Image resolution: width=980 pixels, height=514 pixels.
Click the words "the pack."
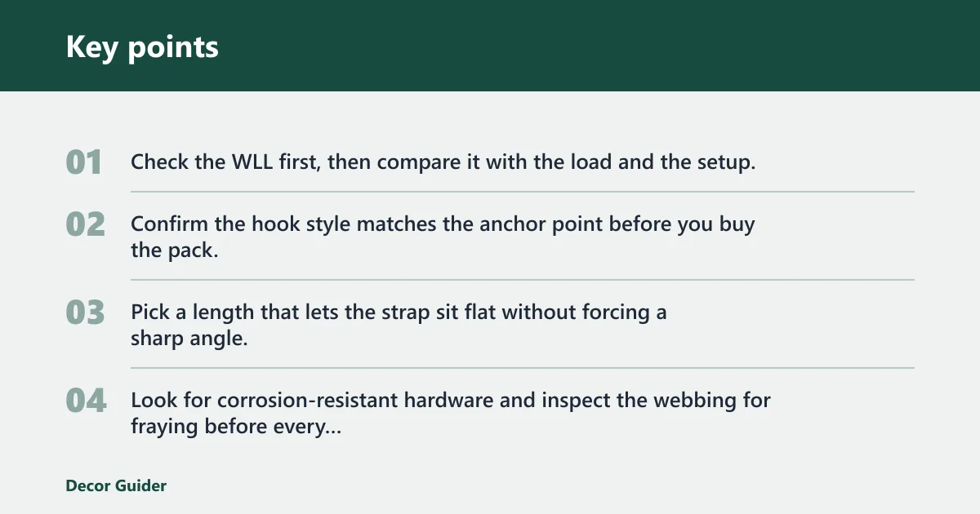click(x=175, y=250)
